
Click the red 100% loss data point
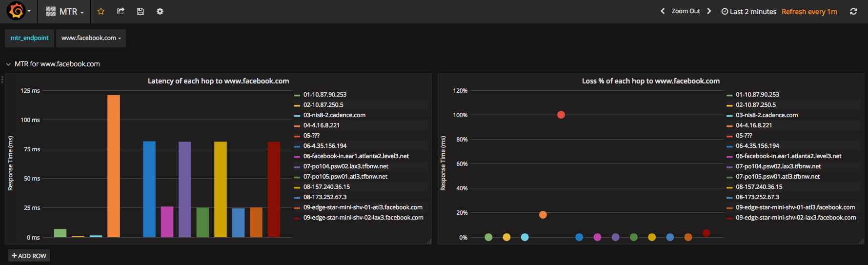pos(561,115)
